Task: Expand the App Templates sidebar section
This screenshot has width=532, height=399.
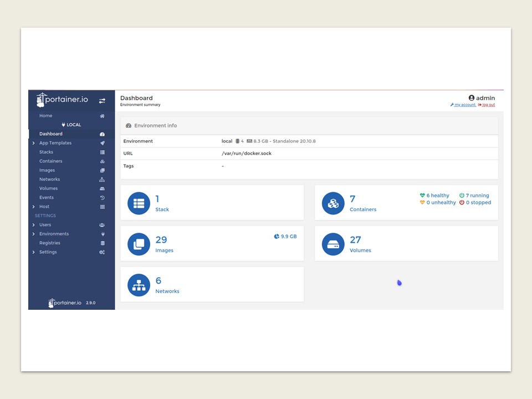Action: [34, 143]
